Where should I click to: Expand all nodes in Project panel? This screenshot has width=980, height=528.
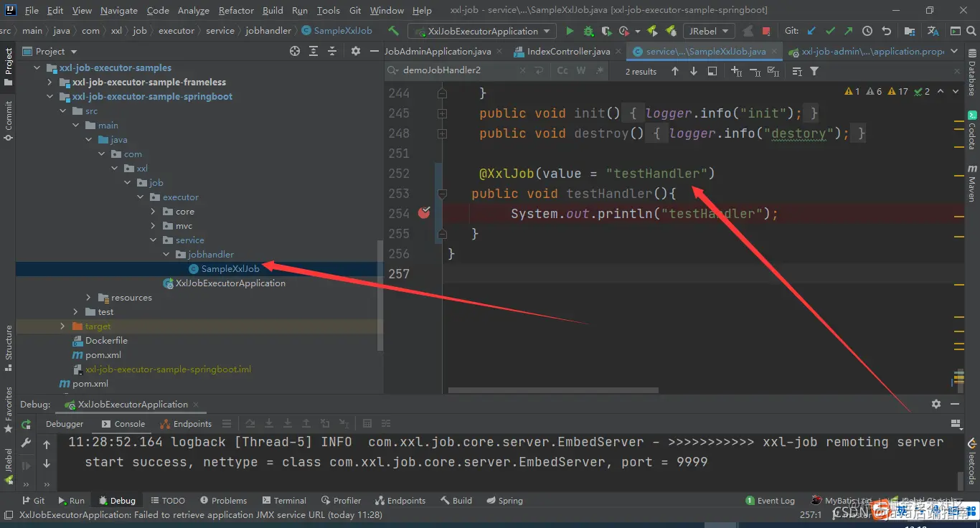click(314, 51)
